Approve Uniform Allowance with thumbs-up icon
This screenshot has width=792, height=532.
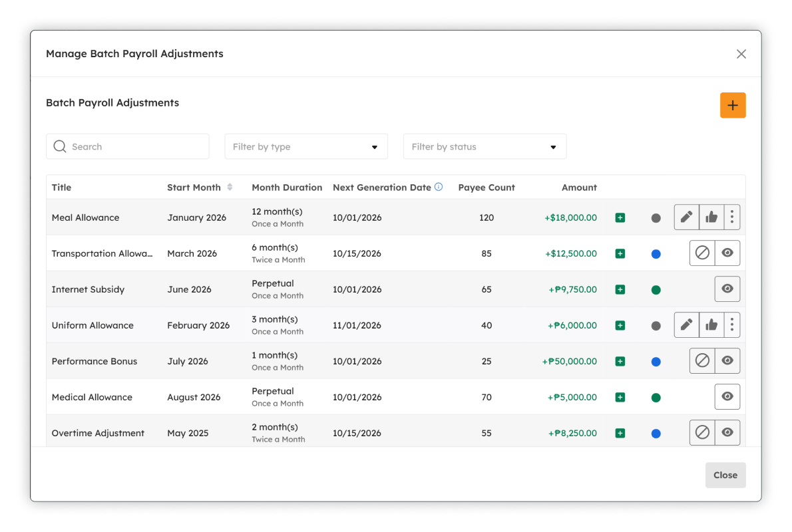[x=711, y=325]
